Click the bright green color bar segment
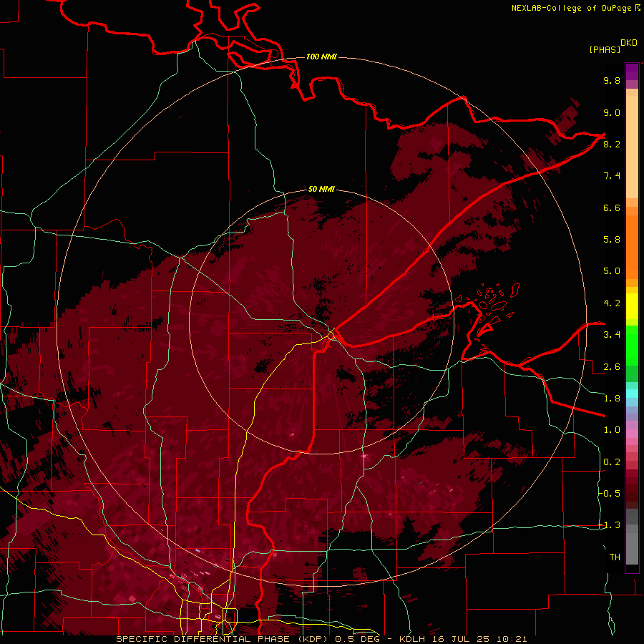The image size is (644, 644). [x=632, y=345]
